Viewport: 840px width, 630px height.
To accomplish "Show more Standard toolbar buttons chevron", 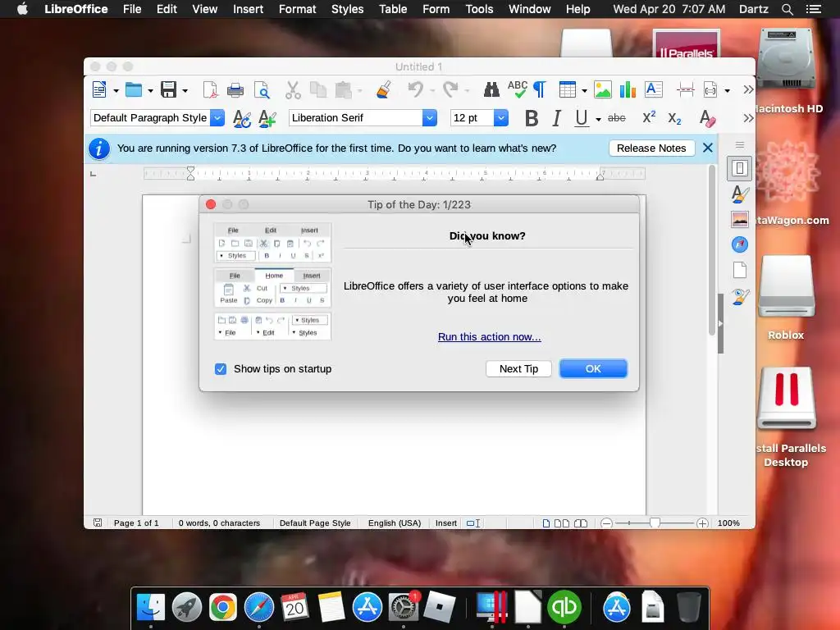I will [x=748, y=89].
